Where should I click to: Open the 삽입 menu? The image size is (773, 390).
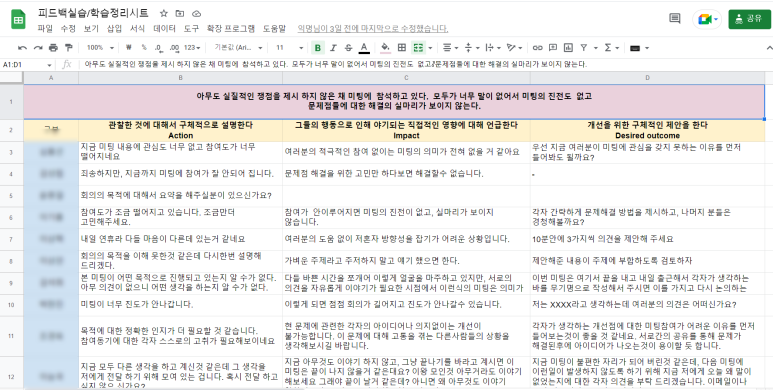tap(114, 29)
